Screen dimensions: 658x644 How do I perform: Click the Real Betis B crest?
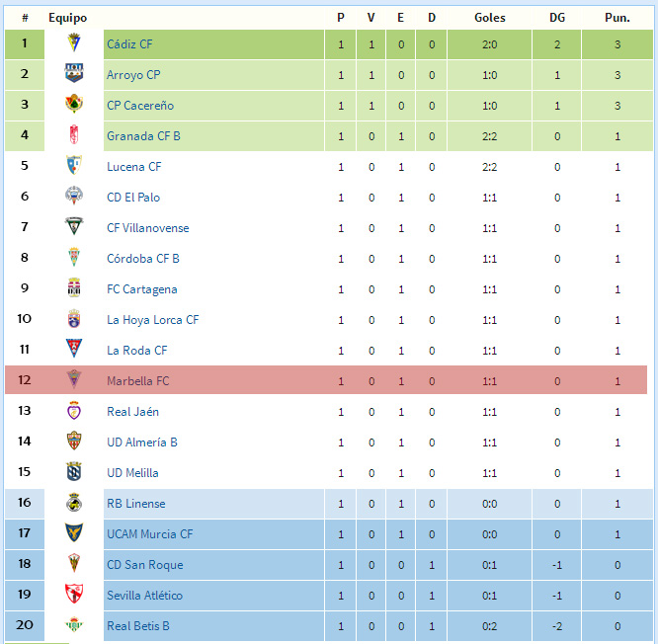click(x=74, y=624)
